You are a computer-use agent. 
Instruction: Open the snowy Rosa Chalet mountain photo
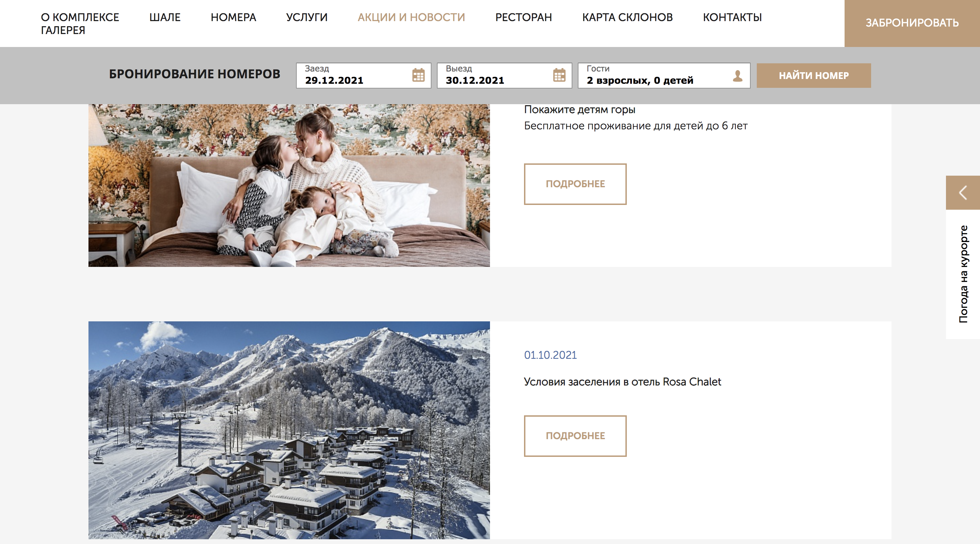click(289, 430)
